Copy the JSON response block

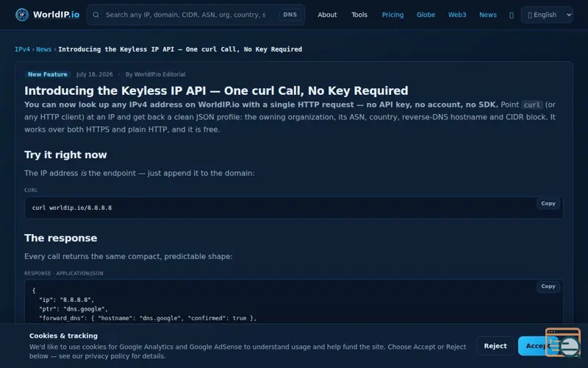point(548,286)
